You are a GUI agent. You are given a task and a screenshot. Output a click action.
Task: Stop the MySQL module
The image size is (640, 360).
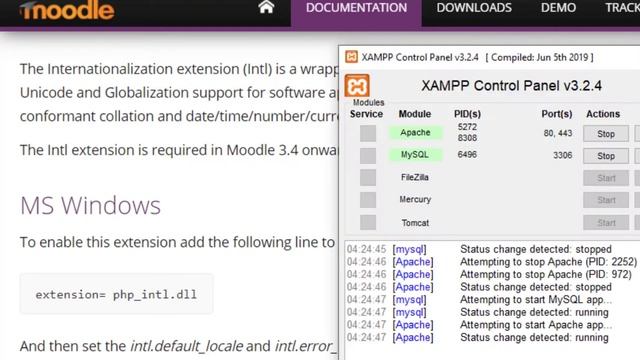point(606,156)
